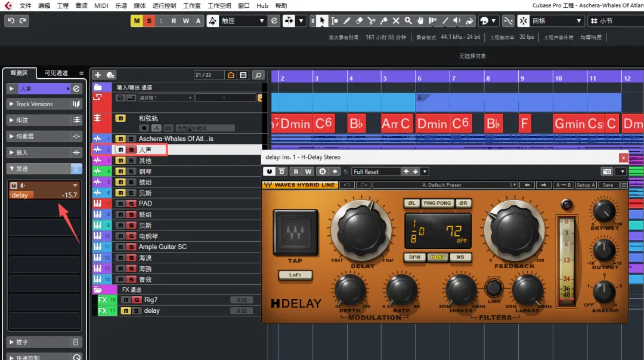Screen dimensions: 644x360
Task: Click the TAP tempo pad
Action: [295, 233]
